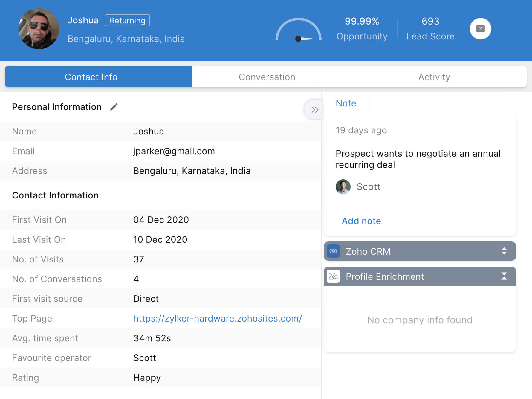Viewport: 532px width, 399px height.
Task: Click Joshua's profile photo
Action: pyautogui.click(x=39, y=29)
